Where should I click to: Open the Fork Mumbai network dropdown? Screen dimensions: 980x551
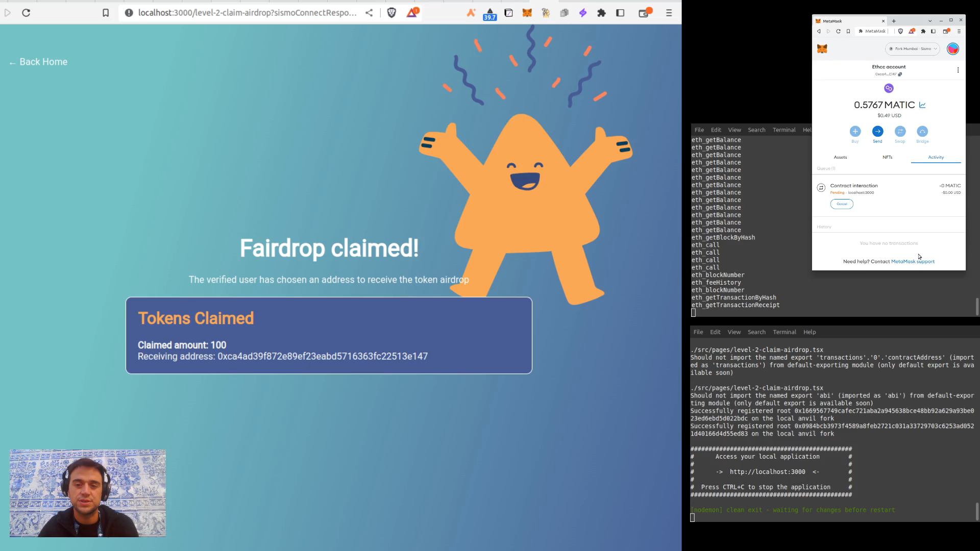(913, 49)
